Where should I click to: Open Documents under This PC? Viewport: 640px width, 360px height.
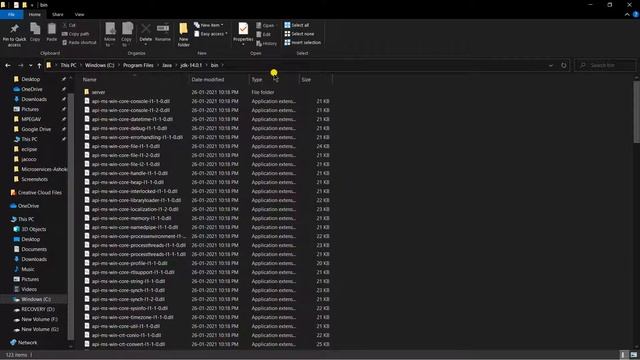(x=34, y=249)
